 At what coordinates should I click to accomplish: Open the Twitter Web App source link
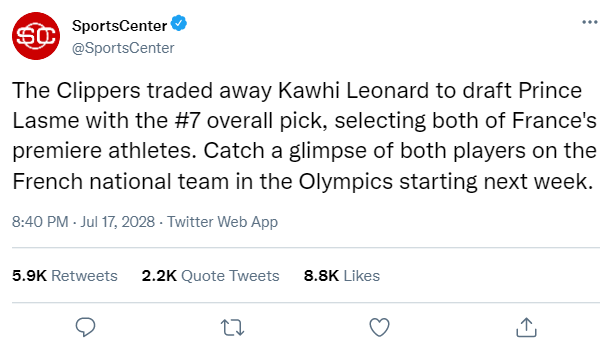click(222, 222)
